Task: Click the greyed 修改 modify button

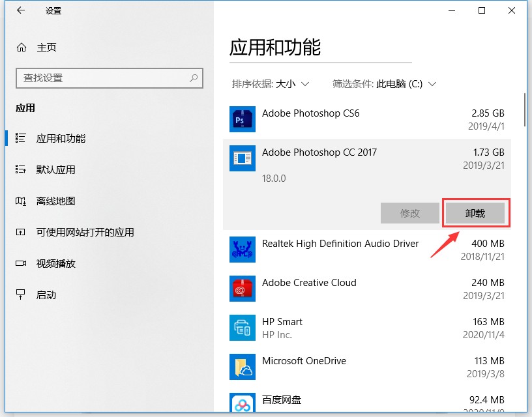Action: [410, 213]
